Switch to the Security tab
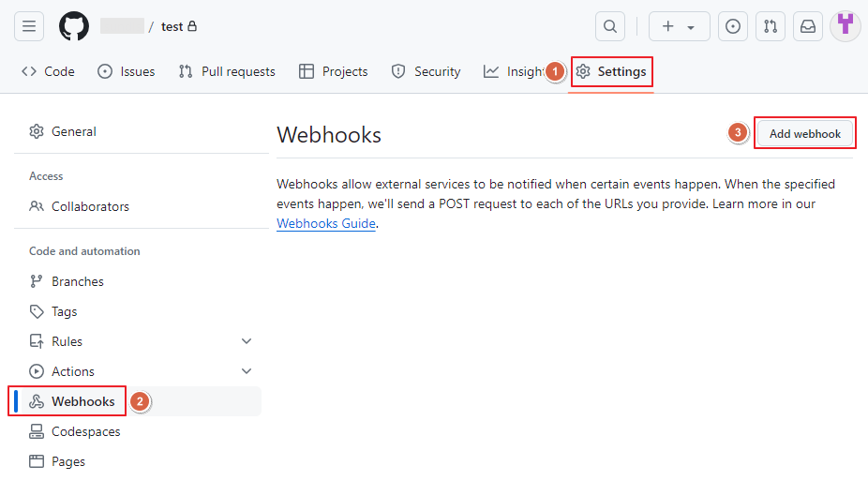The width and height of the screenshot is (868, 481). click(426, 71)
